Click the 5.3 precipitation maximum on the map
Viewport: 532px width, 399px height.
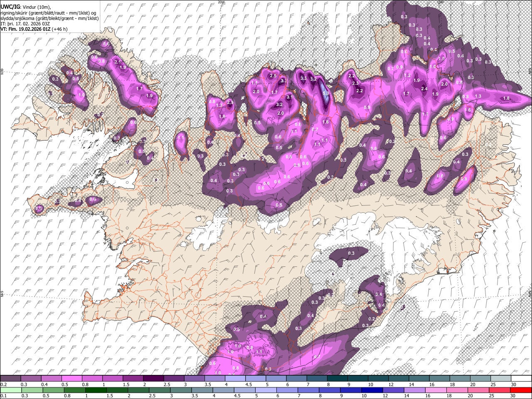tap(326, 94)
